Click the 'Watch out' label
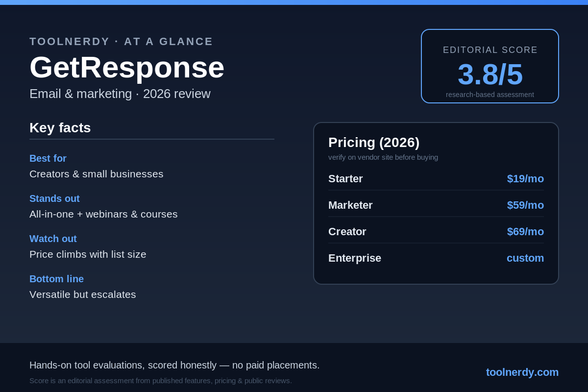This screenshot has width=588, height=392. (x=53, y=239)
